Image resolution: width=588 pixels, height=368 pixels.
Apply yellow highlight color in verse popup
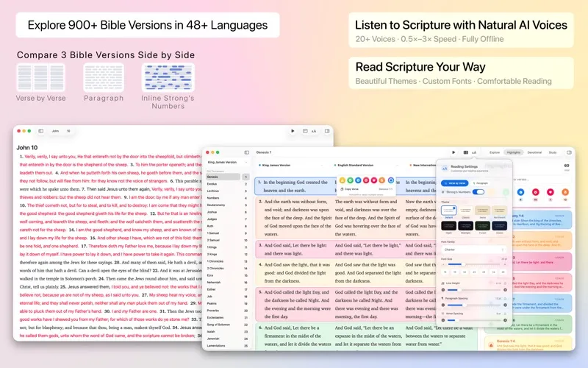342,180
